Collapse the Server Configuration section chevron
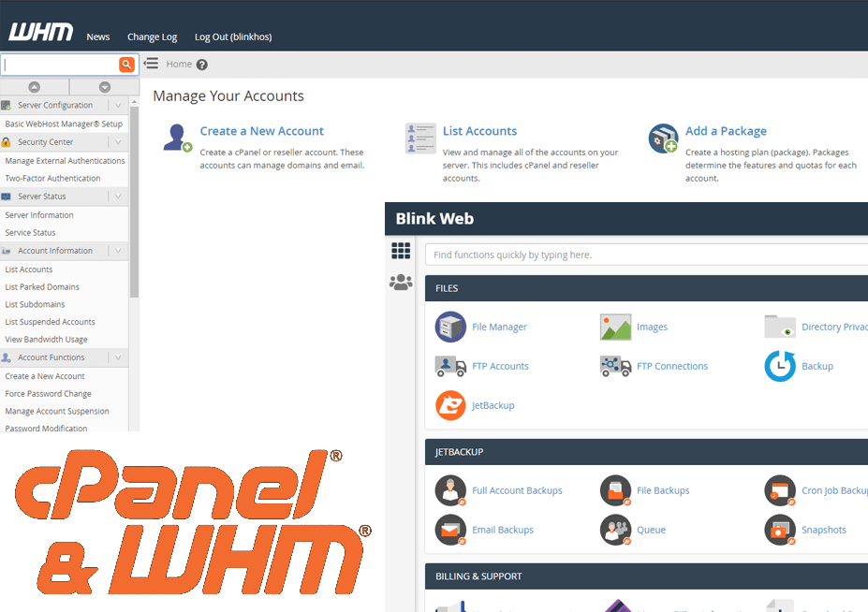 pos(118,105)
